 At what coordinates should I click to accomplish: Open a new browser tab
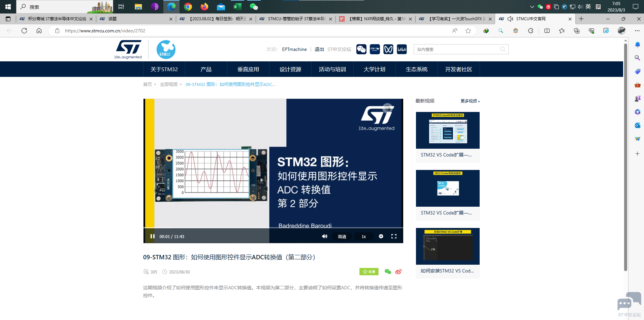coord(581,19)
